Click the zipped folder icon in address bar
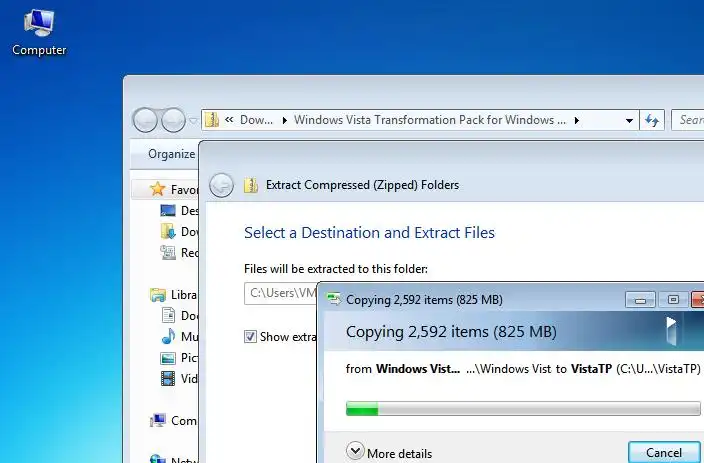Screen dimensions: 704x463 tap(211, 120)
